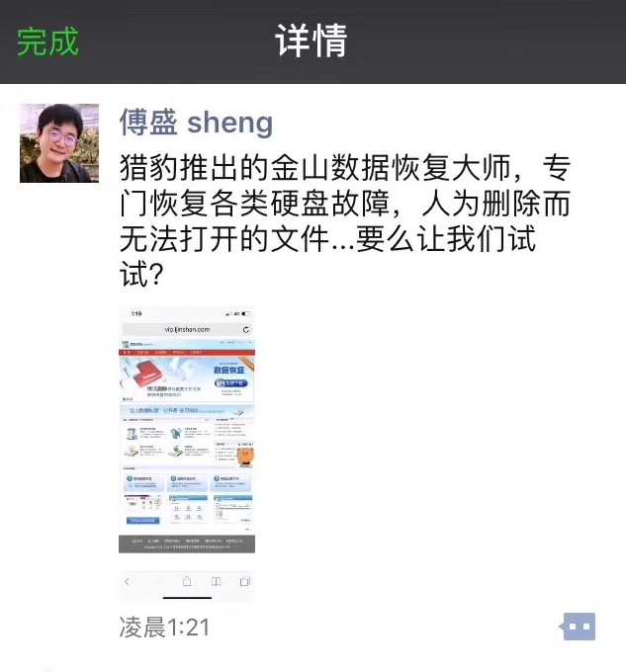
Task: Open the 傅盛 sheng username link
Action: [196, 123]
